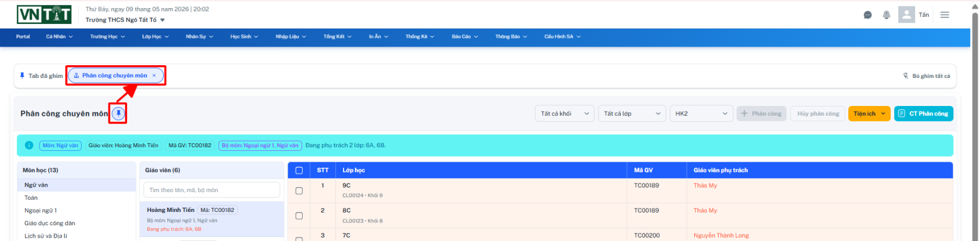Expand the Trường Học menu

(107, 37)
